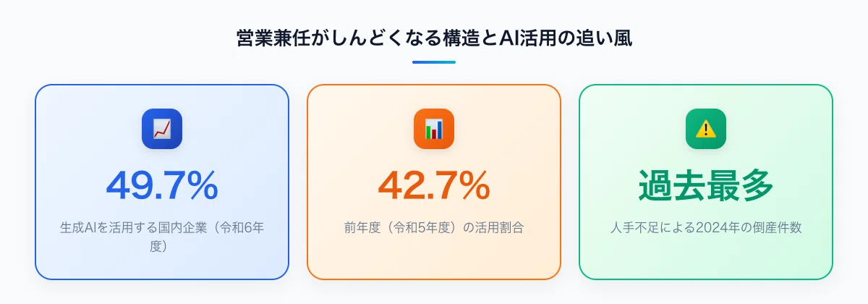Click the blue square icon tile background
868x304 pixels.
(x=162, y=129)
